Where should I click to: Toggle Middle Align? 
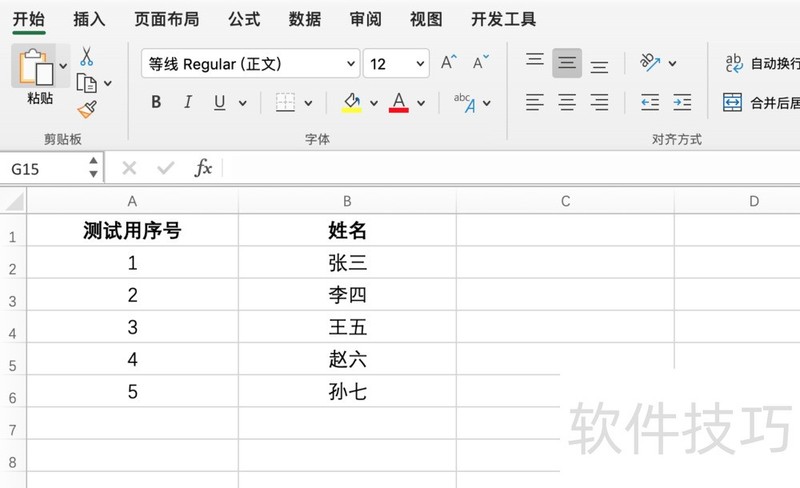coord(567,63)
